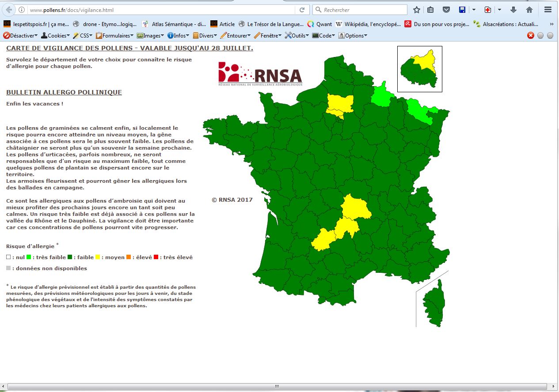The height and width of the screenshot is (392, 559).
Task: Open the Options toolbar menu
Action: click(x=353, y=36)
